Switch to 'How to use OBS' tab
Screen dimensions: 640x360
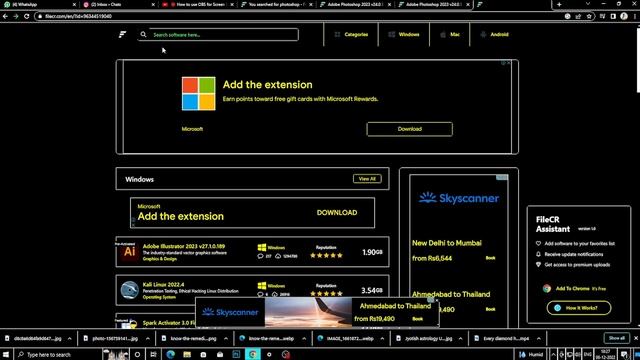point(198,4)
